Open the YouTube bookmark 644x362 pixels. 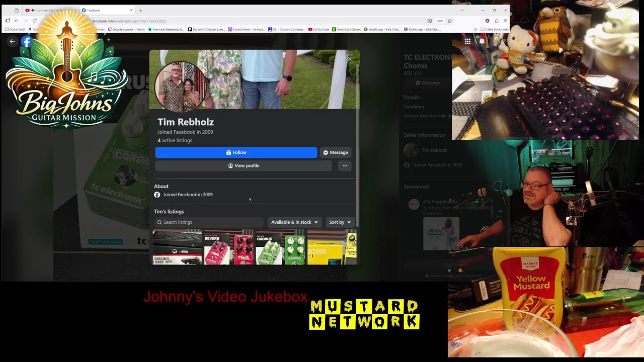pyautogui.click(x=319, y=29)
